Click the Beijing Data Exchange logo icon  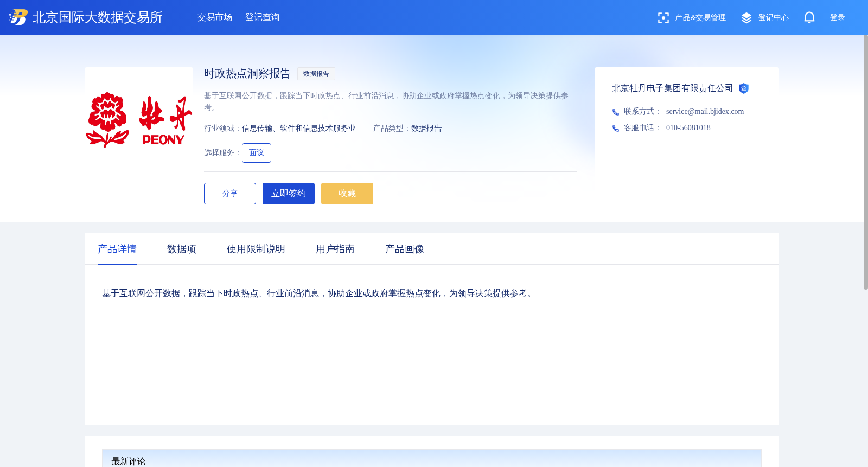pyautogui.click(x=18, y=17)
